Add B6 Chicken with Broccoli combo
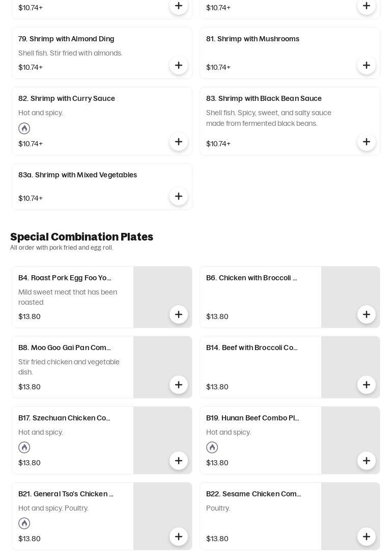 click(367, 314)
